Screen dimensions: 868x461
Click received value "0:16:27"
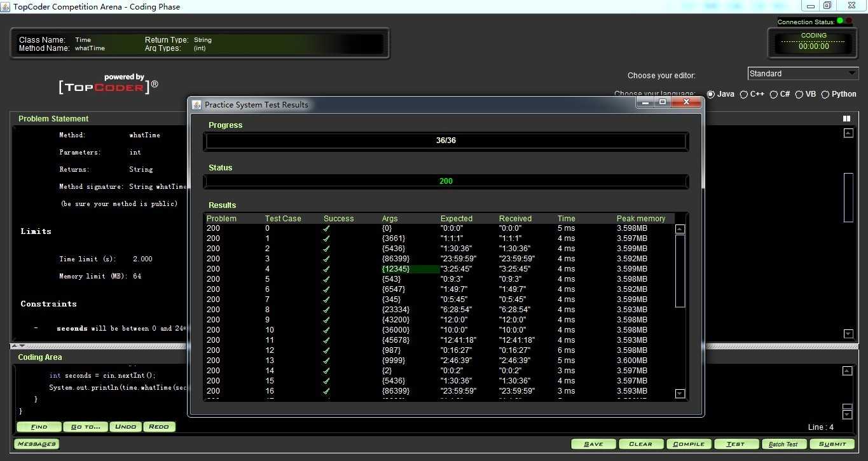(515, 350)
